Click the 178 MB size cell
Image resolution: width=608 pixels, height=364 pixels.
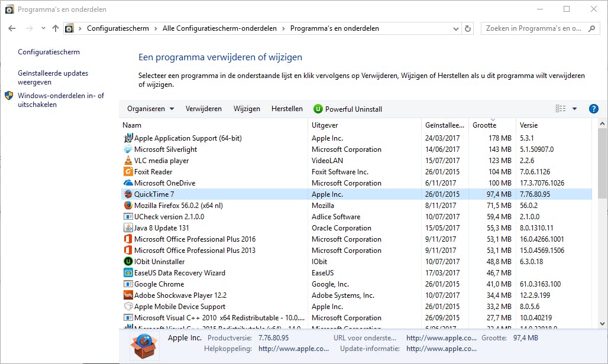point(500,138)
